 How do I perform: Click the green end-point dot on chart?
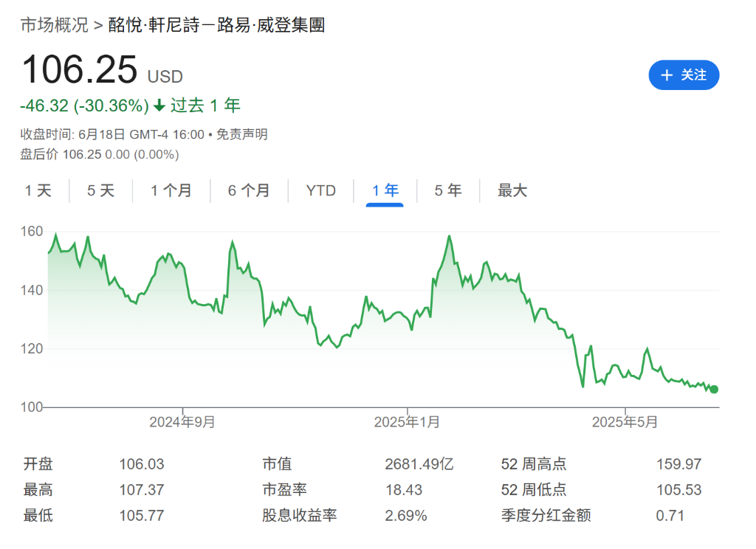(714, 390)
